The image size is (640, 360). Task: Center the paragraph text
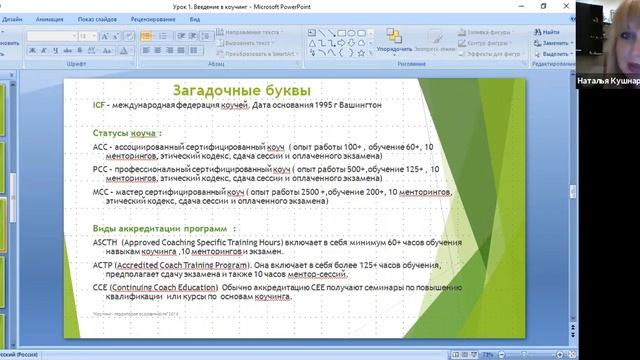[158, 51]
